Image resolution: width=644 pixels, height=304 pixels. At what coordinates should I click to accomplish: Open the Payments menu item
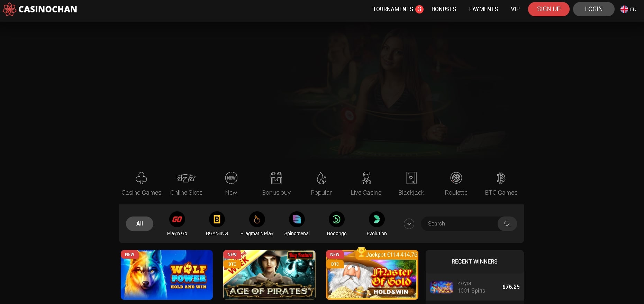pos(483,9)
